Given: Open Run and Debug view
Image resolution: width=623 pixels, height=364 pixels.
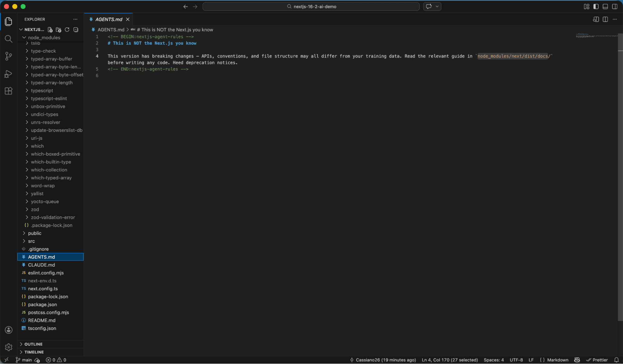Looking at the screenshot, I should tap(8, 74).
